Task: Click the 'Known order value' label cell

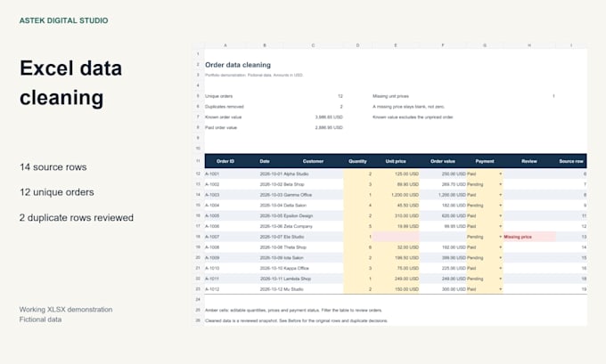Action: point(223,117)
